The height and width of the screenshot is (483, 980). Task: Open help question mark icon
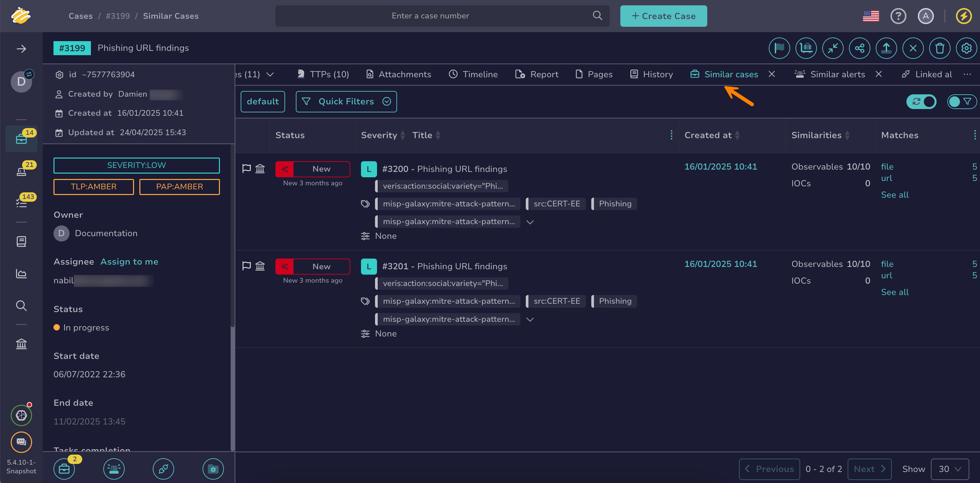click(x=898, y=16)
